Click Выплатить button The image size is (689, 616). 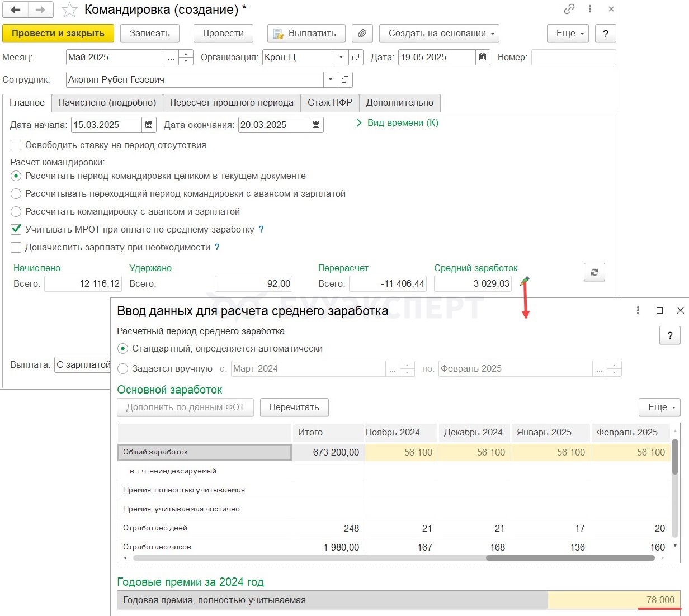(x=306, y=34)
